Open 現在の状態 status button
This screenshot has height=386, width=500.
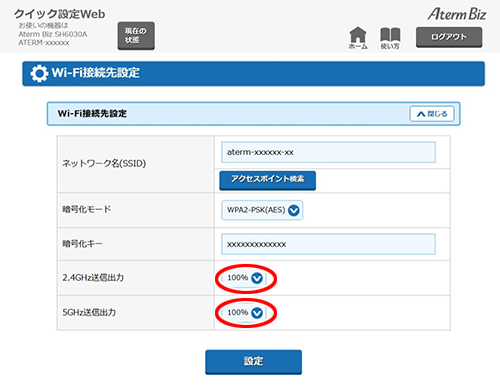(x=136, y=36)
